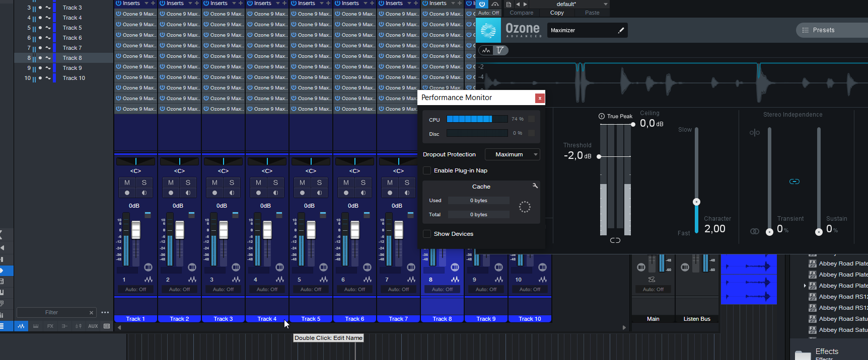Click the Ozone logo icon
Image resolution: width=868 pixels, height=360 pixels.
click(x=488, y=30)
